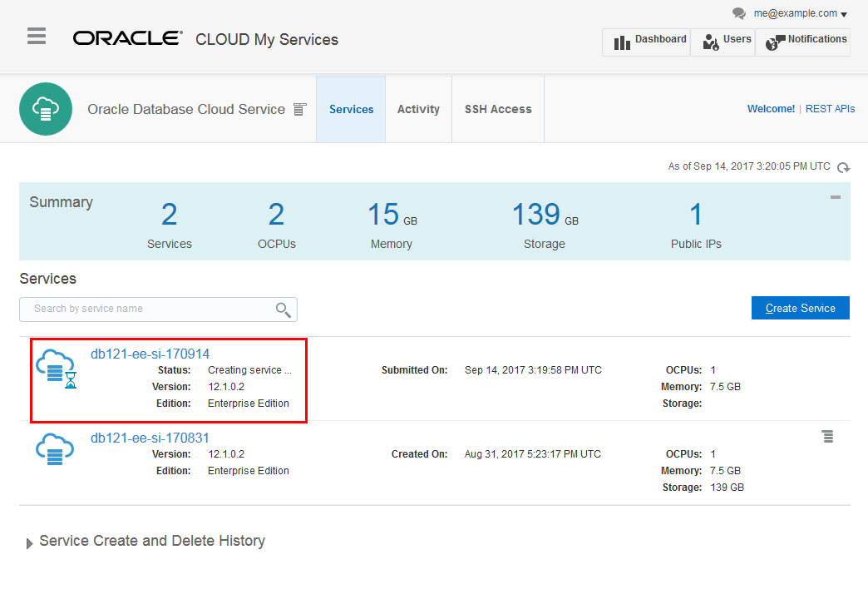This screenshot has height=614, width=868.
Task: Click the Oracle logo
Action: click(x=128, y=38)
